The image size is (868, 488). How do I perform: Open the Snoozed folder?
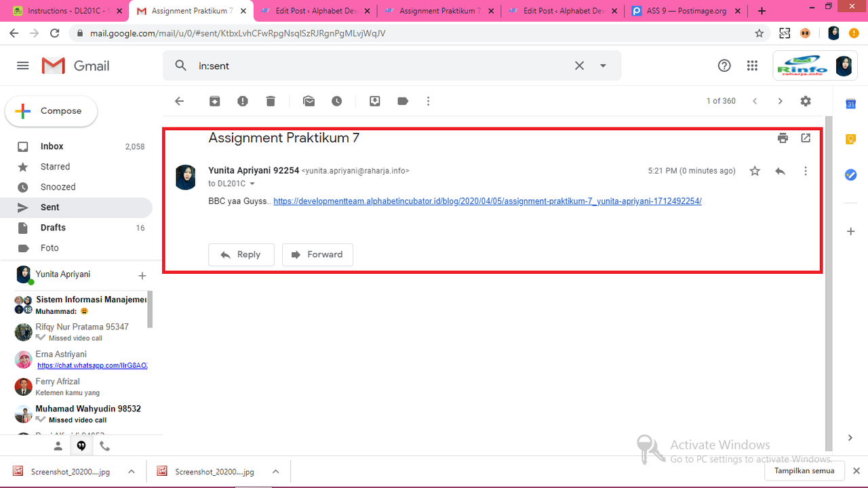coord(76,187)
